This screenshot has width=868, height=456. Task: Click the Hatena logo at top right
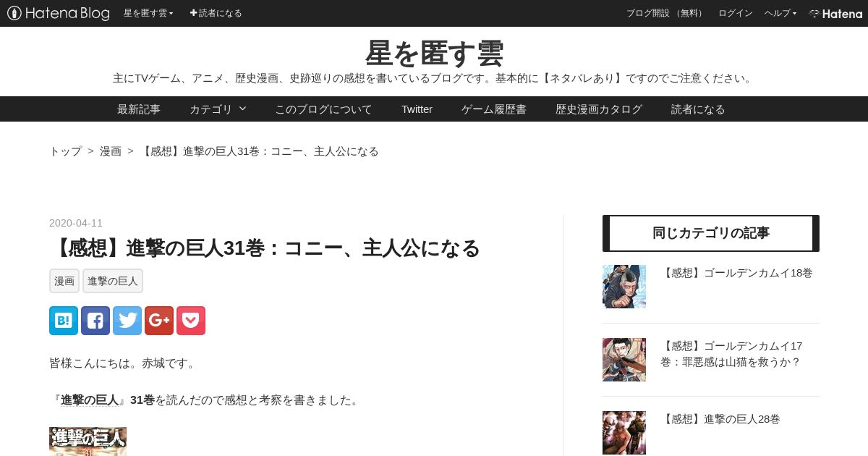pos(835,13)
